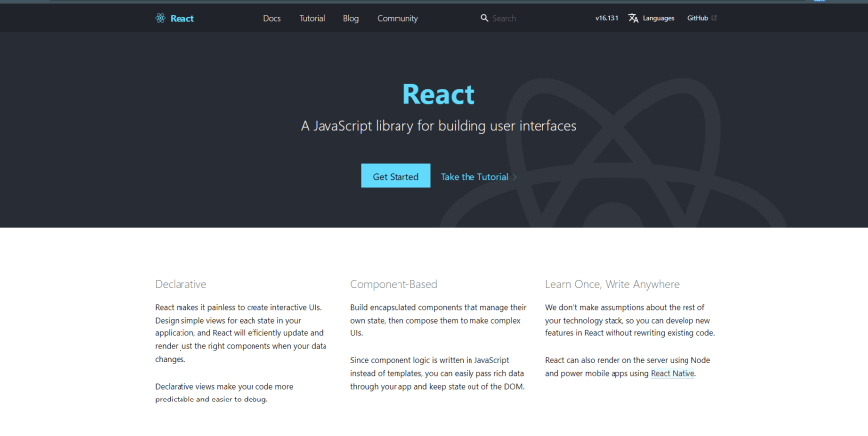Viewport: 868px width, 436px height.
Task: Click the 'React makes it painless' paragraph
Action: 241,333
